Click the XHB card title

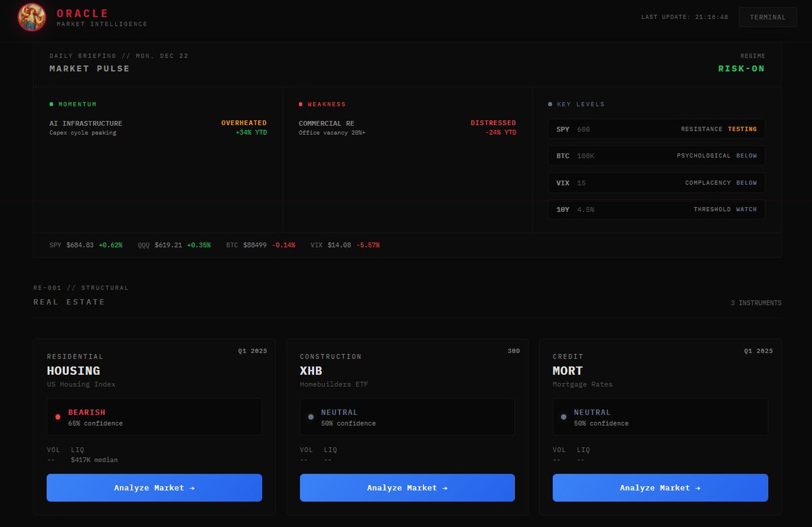pyautogui.click(x=311, y=371)
